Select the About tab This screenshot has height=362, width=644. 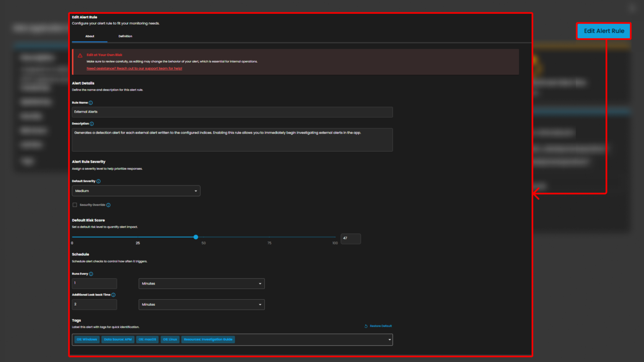pyautogui.click(x=90, y=36)
